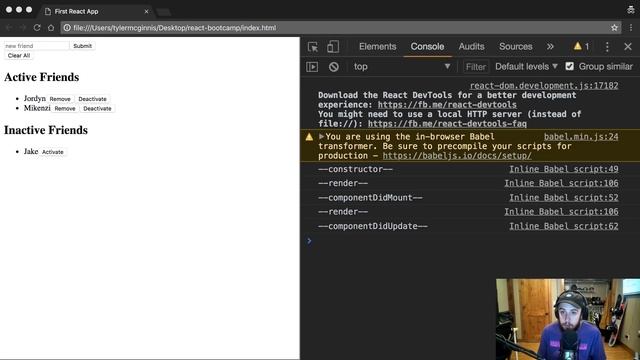The width and height of the screenshot is (640, 360).
Task: Close the DevTools panel
Action: point(628,47)
